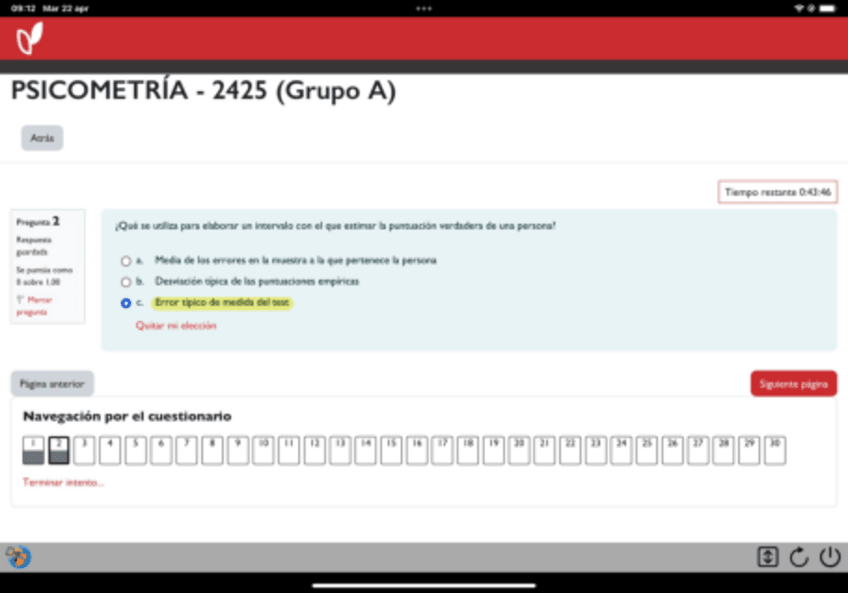Click the clock time in the status bar
Image resolution: width=848 pixels, height=593 pixels.
point(22,8)
